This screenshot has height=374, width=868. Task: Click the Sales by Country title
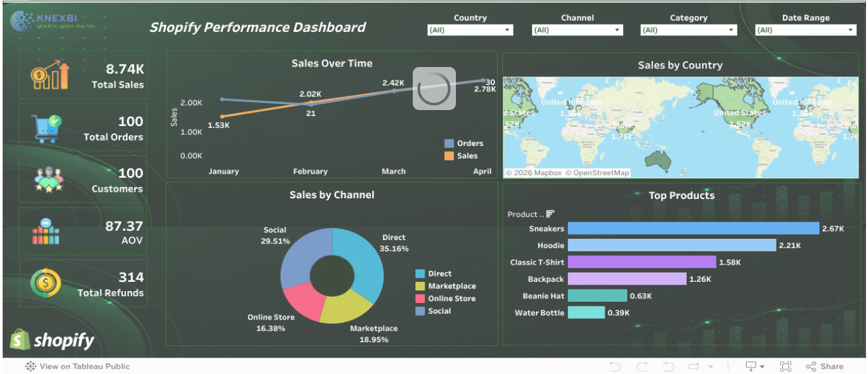[x=680, y=65]
